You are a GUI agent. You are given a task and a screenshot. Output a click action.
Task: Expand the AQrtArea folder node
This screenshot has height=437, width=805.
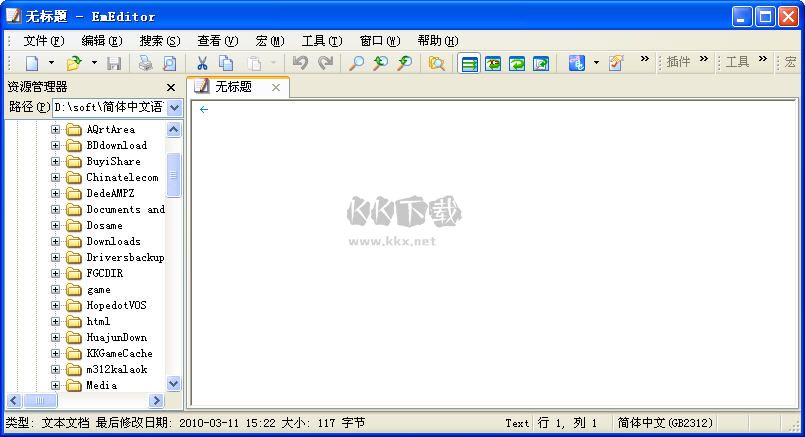(x=55, y=129)
